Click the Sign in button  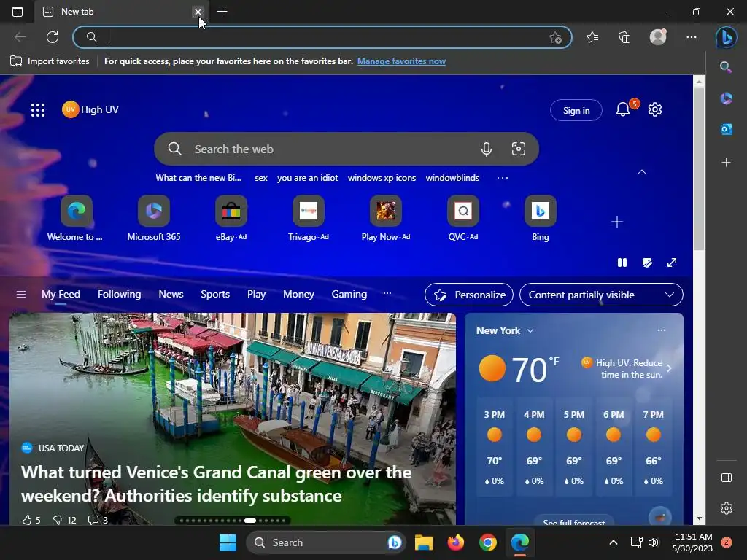coord(576,111)
